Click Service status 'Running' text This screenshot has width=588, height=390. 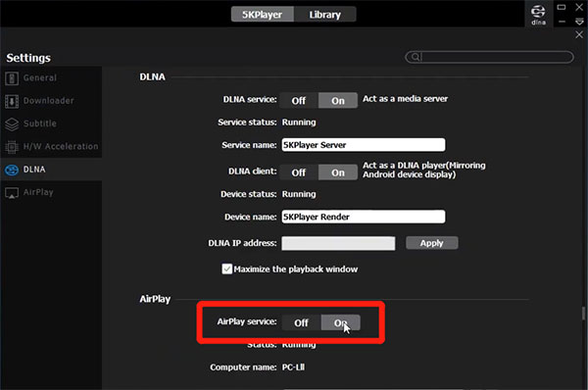coord(299,122)
